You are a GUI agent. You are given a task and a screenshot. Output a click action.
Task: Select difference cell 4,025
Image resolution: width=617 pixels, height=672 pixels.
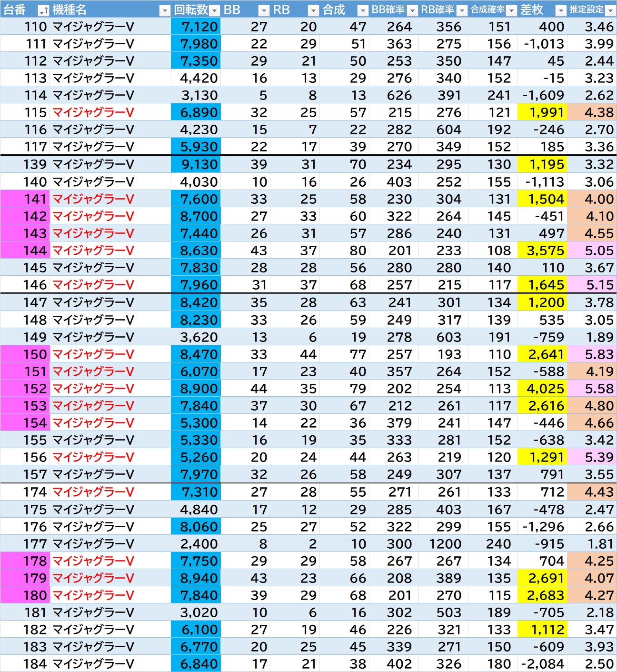coord(542,389)
